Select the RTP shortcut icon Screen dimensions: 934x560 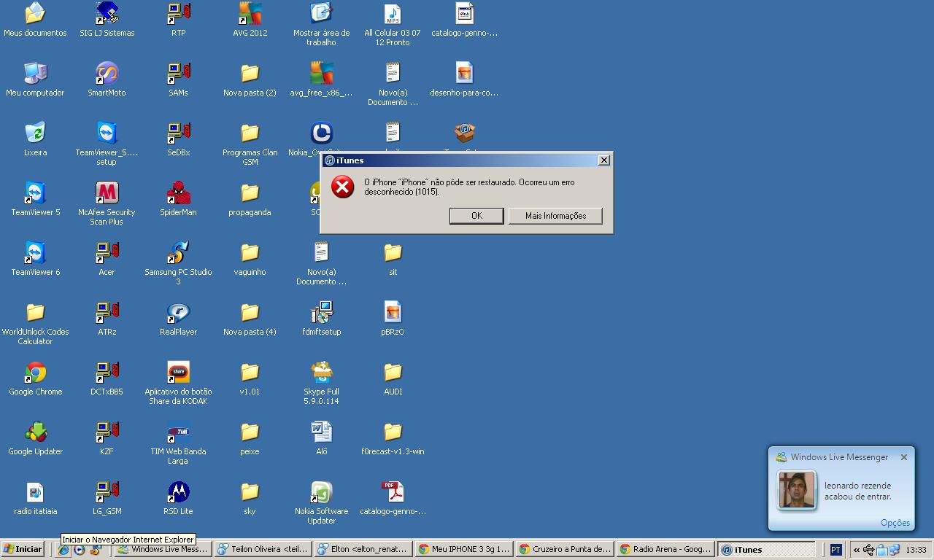point(178,13)
